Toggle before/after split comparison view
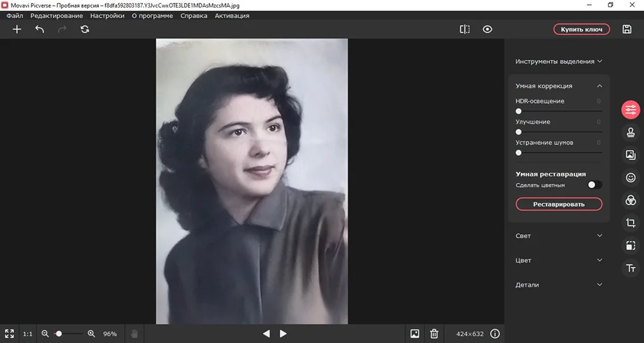The width and height of the screenshot is (644, 343). coord(465,29)
